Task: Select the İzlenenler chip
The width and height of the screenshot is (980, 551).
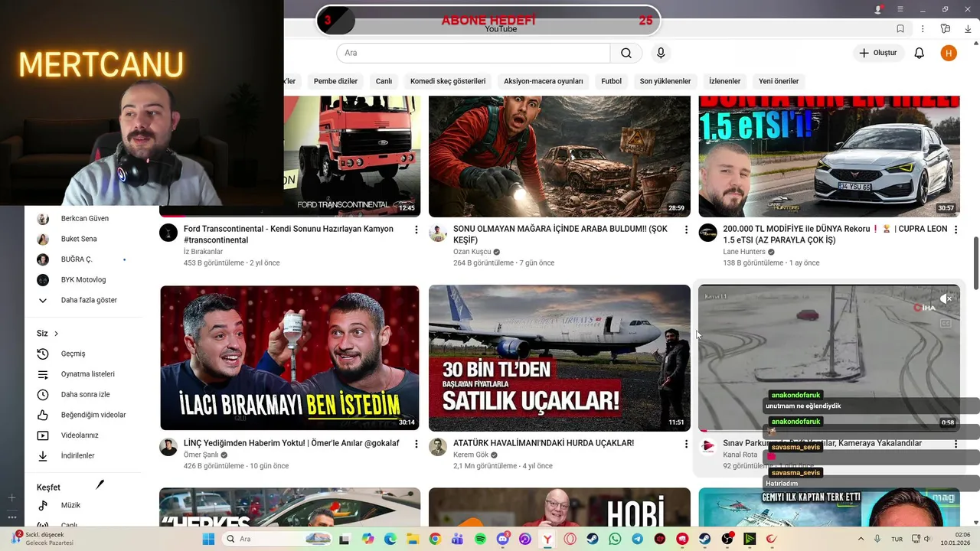Action: [x=724, y=81]
